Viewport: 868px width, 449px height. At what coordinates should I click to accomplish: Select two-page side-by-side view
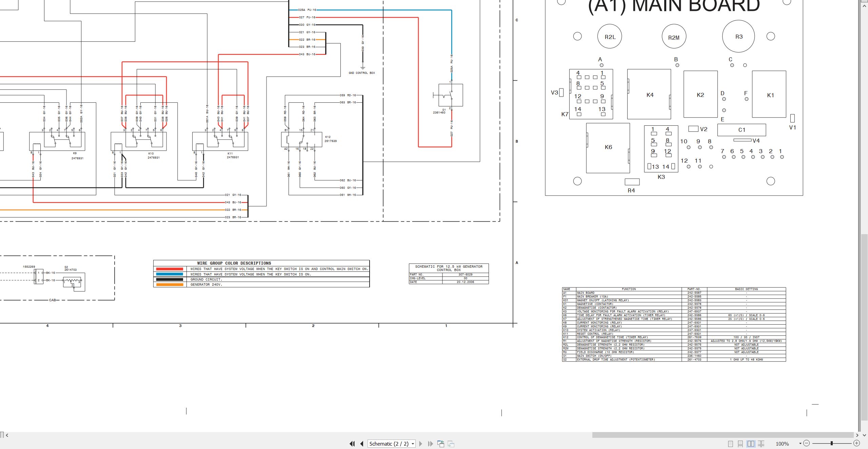tap(751, 444)
